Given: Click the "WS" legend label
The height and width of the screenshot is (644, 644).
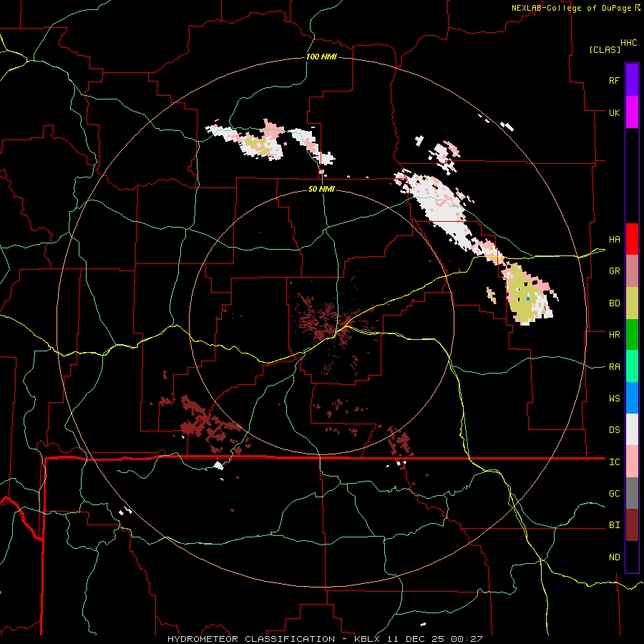Looking at the screenshot, I should pyautogui.click(x=614, y=399).
